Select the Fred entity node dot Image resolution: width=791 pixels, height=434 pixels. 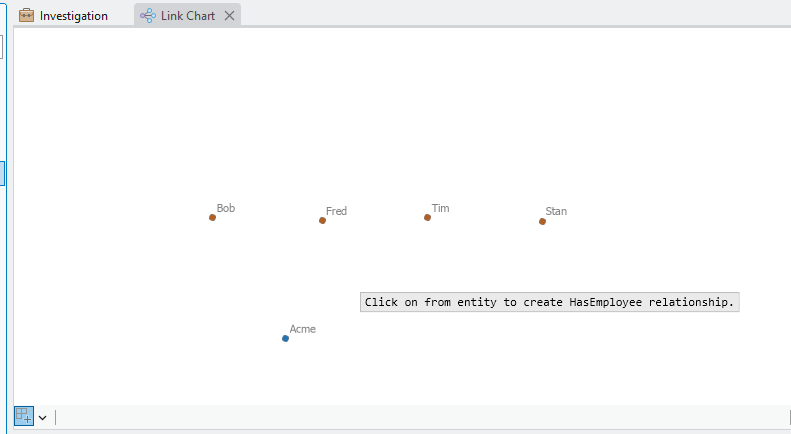(322, 220)
